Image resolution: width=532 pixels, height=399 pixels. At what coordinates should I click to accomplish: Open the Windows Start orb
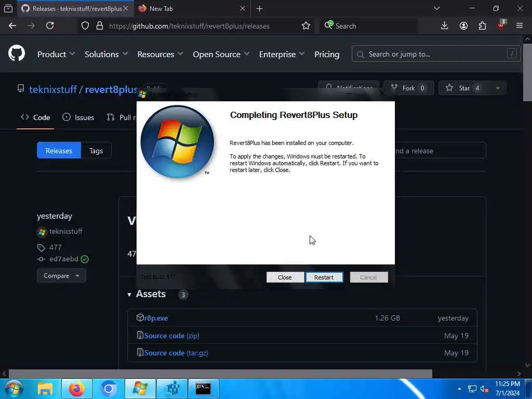pyautogui.click(x=14, y=389)
